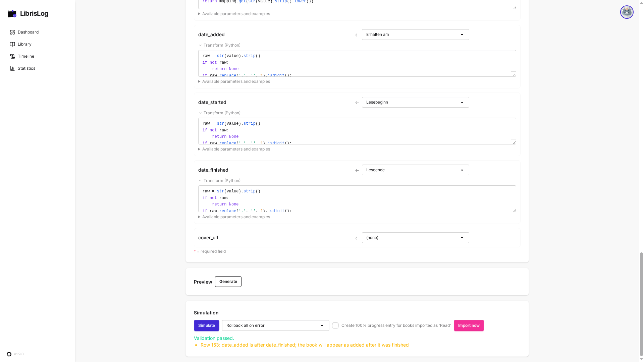This screenshot has width=644, height=362.
Task: Click inside the date_finished transform code editor
Action: pyautogui.click(x=357, y=199)
